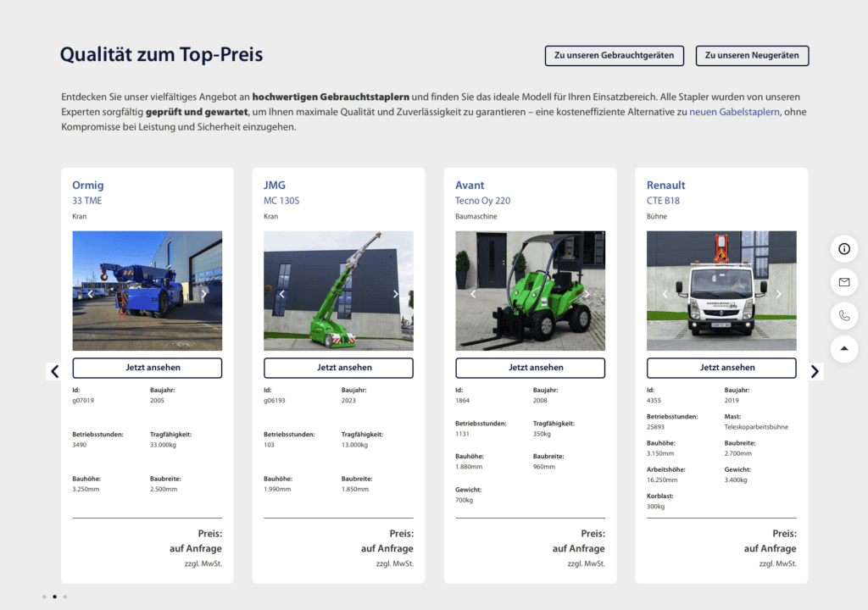Viewport: 868px width, 610px height.
Task: Select the first carousel pagination dot
Action: click(44, 596)
